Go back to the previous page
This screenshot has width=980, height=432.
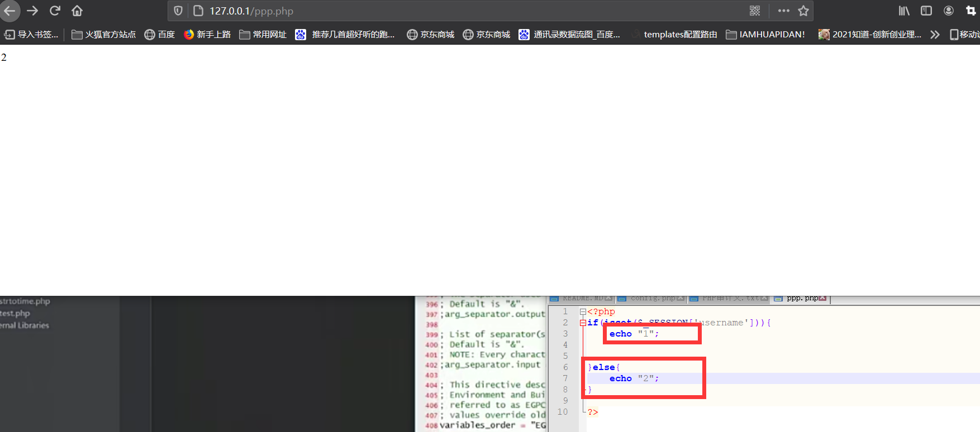coord(10,11)
